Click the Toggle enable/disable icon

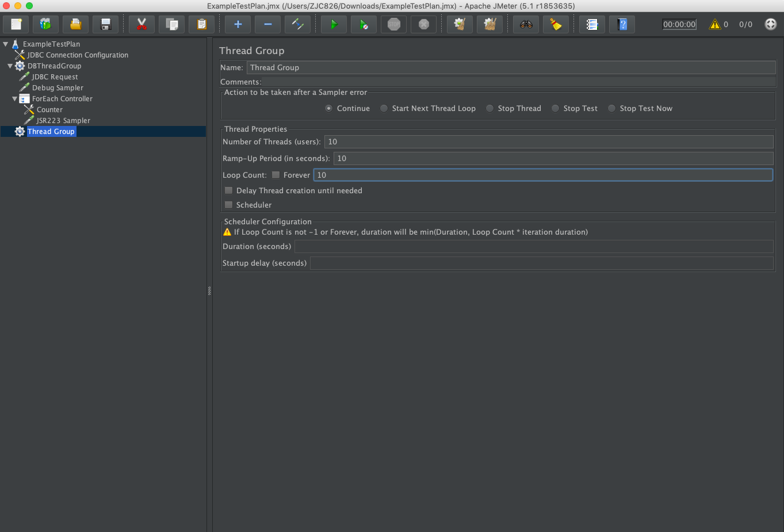(297, 24)
